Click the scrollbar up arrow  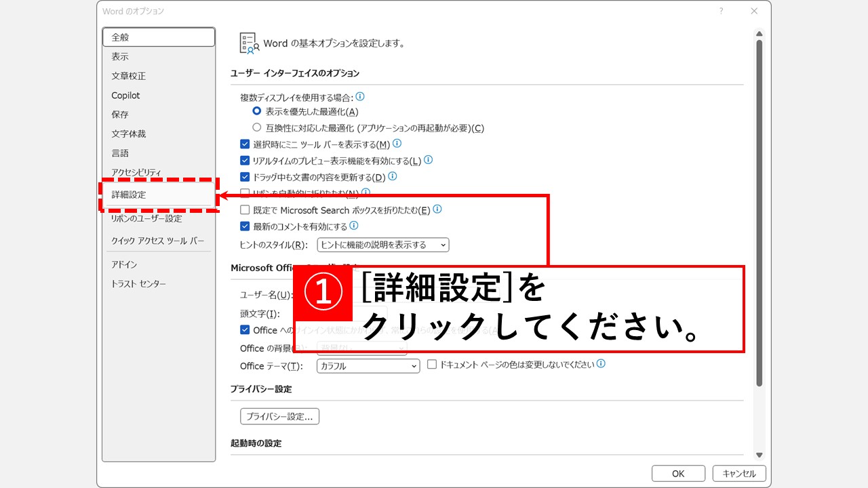click(759, 34)
